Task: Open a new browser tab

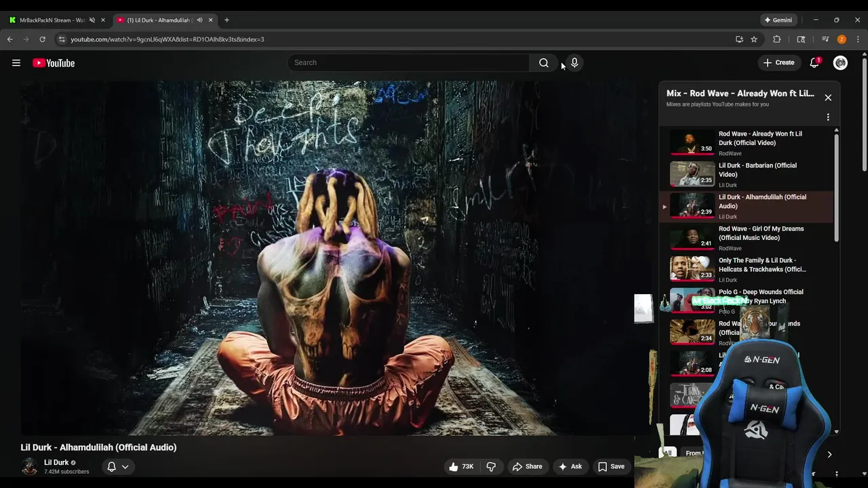Action: pyautogui.click(x=226, y=20)
